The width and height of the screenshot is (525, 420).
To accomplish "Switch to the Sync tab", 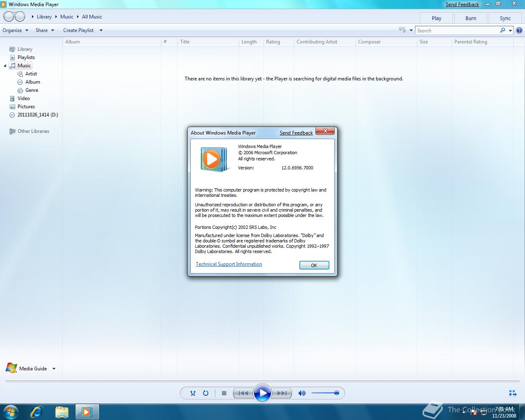I will point(505,18).
